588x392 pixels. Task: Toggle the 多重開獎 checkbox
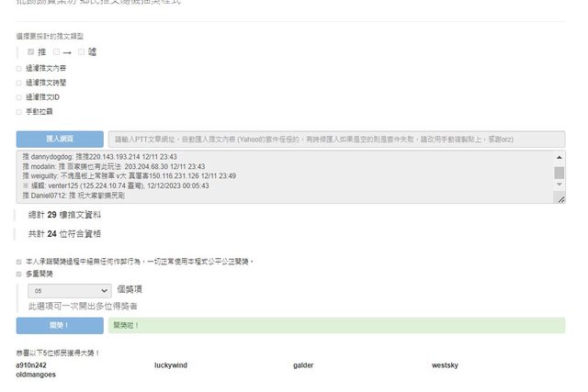click(x=19, y=274)
